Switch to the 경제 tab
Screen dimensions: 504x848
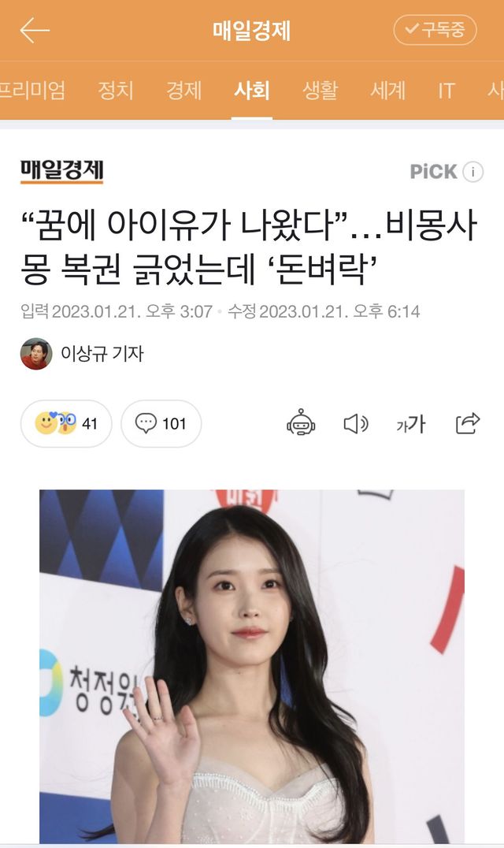[x=183, y=91]
